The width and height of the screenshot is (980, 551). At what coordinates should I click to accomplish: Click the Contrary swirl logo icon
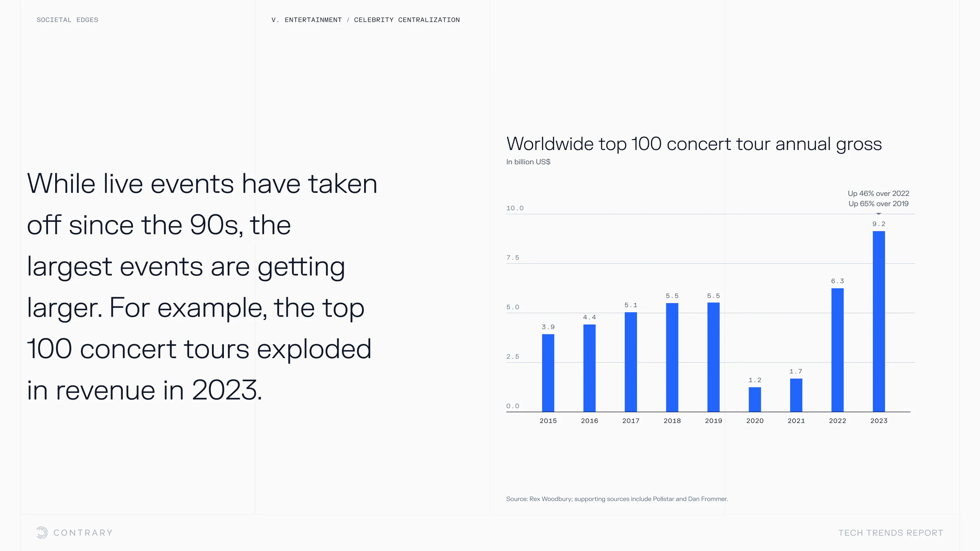click(42, 532)
